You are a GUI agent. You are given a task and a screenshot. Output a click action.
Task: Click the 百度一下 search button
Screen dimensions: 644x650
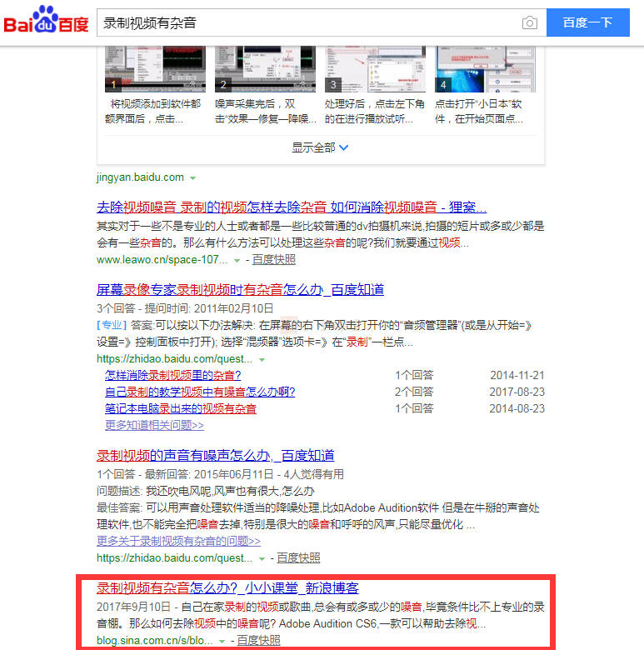(587, 22)
